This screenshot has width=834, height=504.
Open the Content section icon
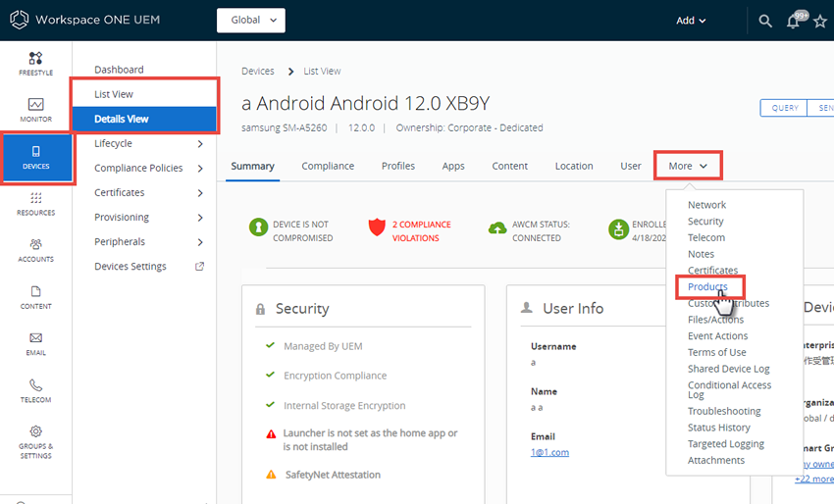(x=35, y=291)
